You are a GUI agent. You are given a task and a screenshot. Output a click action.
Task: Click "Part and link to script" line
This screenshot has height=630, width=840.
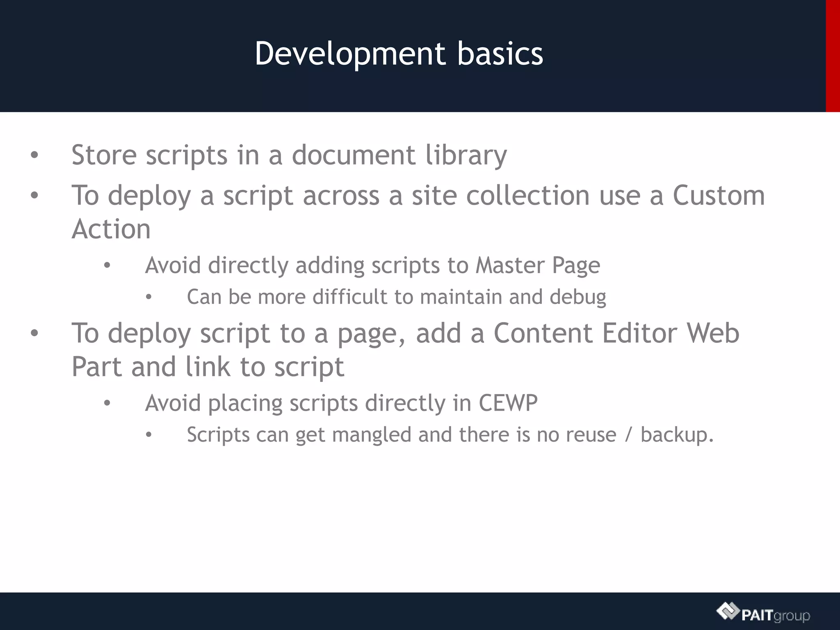[x=208, y=367]
